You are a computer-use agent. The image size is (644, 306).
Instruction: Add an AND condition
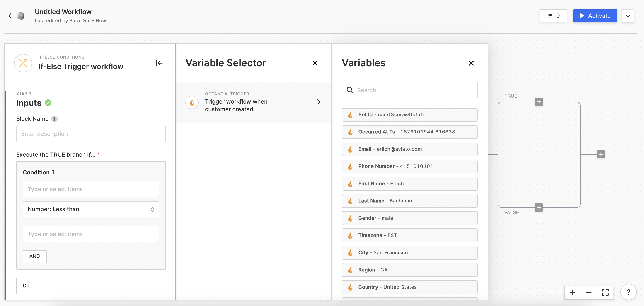[34, 256]
